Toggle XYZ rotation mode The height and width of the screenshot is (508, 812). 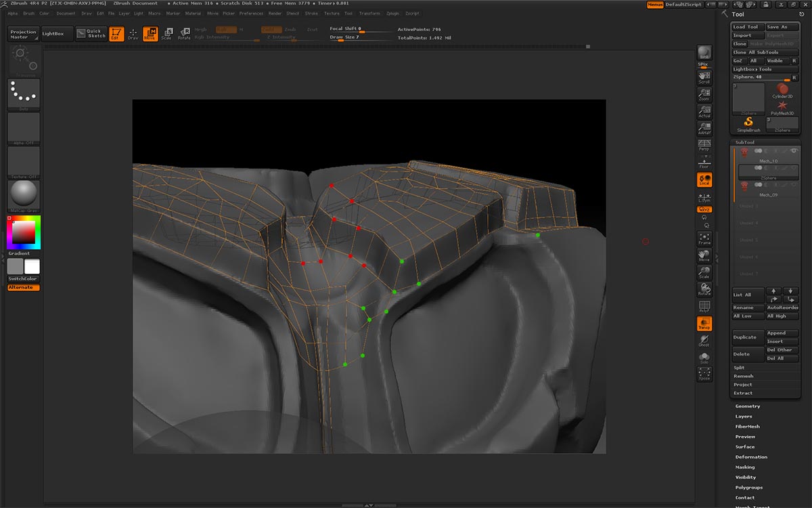point(704,209)
